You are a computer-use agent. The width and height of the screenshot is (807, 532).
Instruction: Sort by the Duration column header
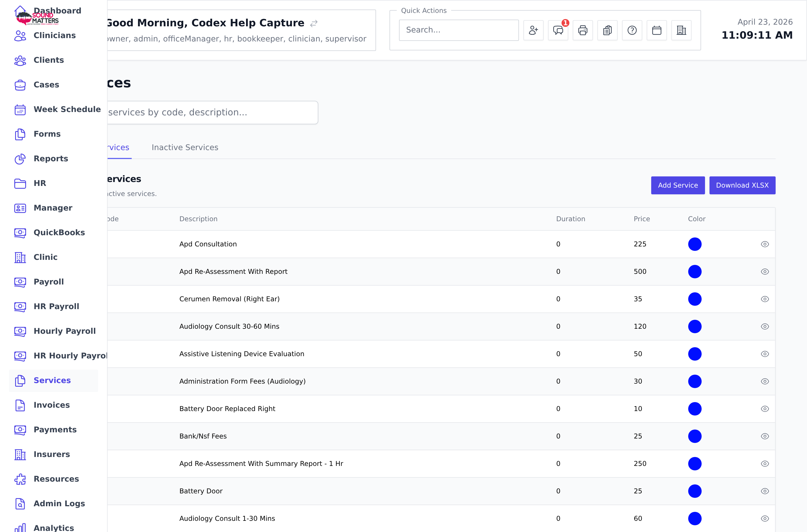(x=571, y=219)
